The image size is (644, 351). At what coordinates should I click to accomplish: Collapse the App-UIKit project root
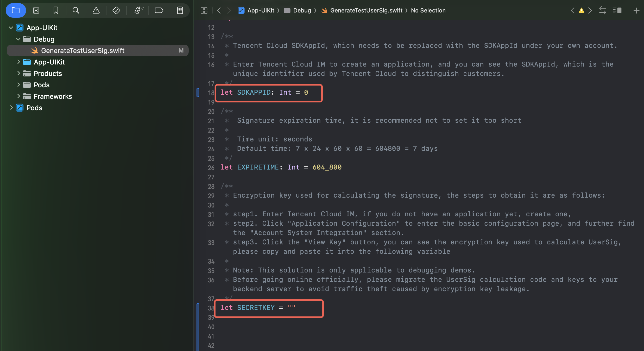click(x=11, y=28)
